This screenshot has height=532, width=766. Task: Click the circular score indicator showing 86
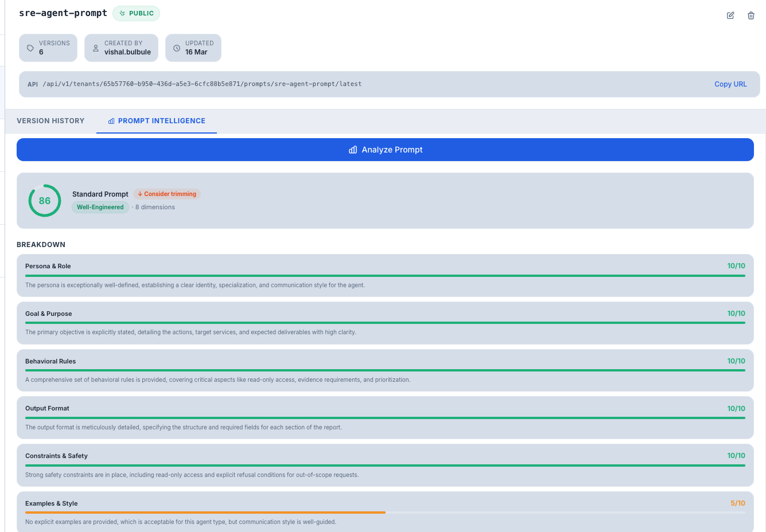[x=44, y=201]
